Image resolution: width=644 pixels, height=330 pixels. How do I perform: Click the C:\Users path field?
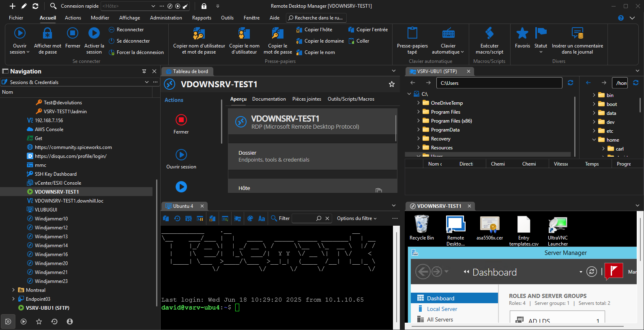coord(500,83)
